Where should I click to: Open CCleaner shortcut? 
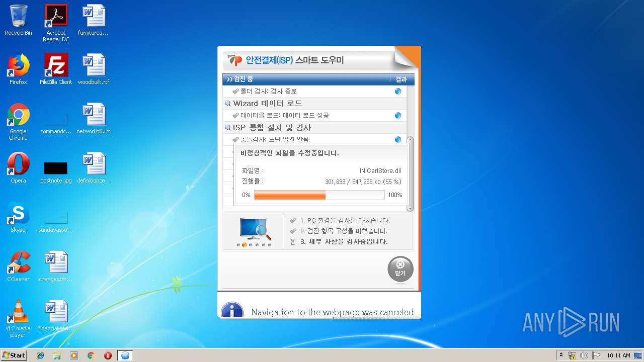[x=18, y=266]
